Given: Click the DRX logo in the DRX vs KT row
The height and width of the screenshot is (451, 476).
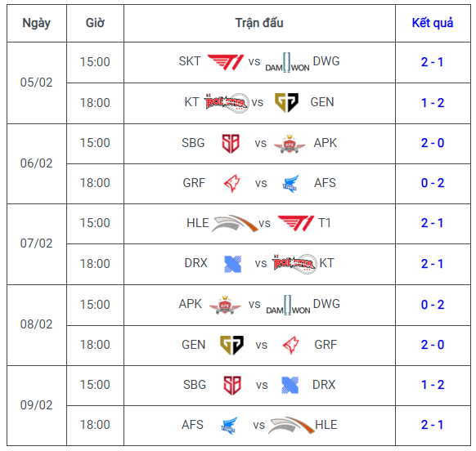Looking at the screenshot, I should [232, 264].
